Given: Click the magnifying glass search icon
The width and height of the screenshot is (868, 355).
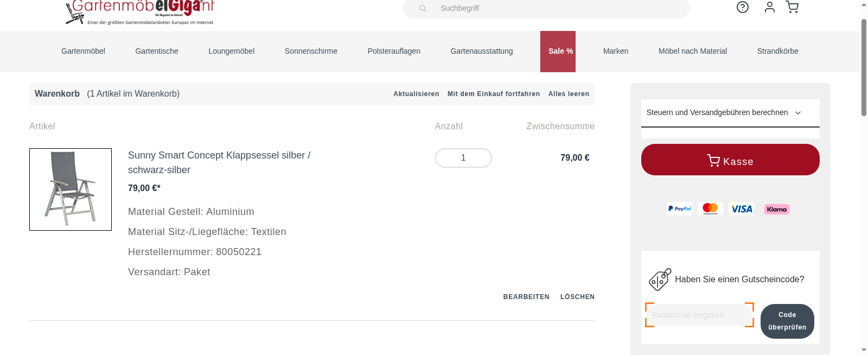Looking at the screenshot, I should (x=422, y=8).
